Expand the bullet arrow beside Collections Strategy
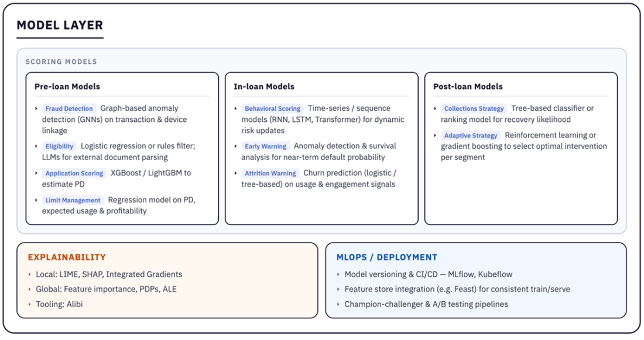The image size is (644, 340). click(436, 108)
